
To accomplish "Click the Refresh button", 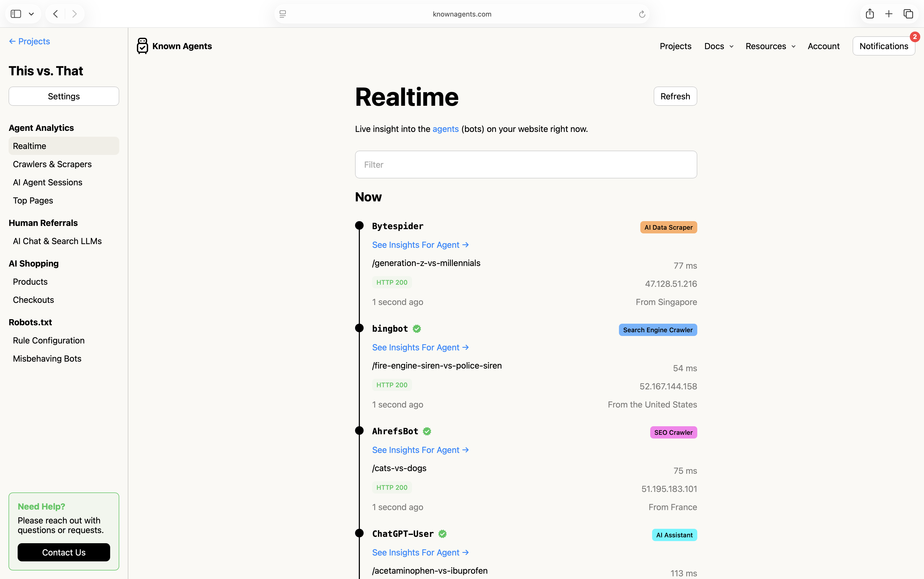I will [x=675, y=96].
